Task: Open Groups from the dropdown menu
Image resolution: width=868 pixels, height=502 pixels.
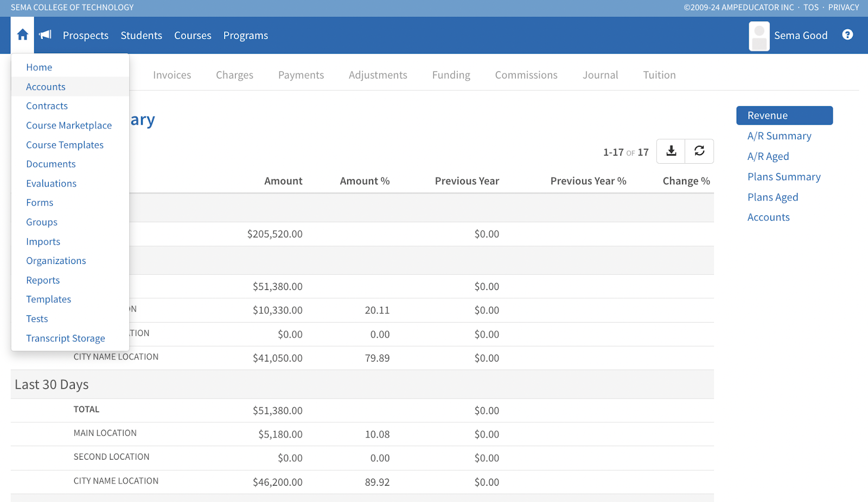Action: (x=70, y=222)
